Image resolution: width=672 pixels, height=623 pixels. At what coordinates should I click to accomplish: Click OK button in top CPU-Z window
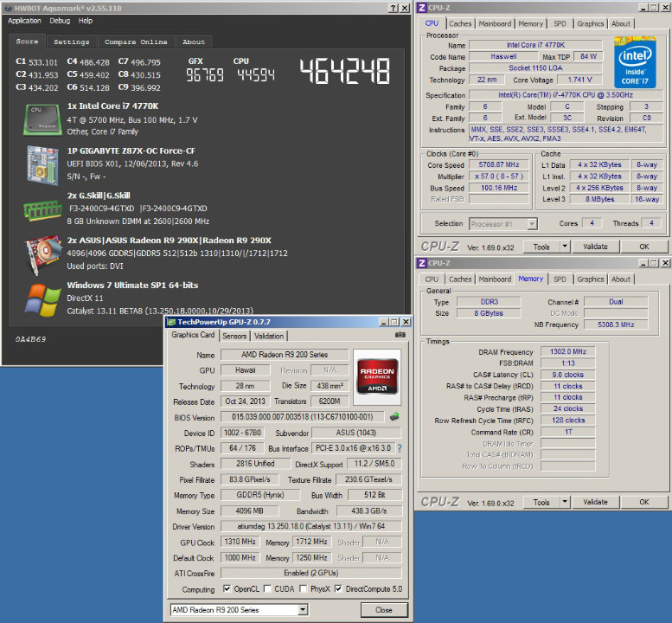[644, 247]
